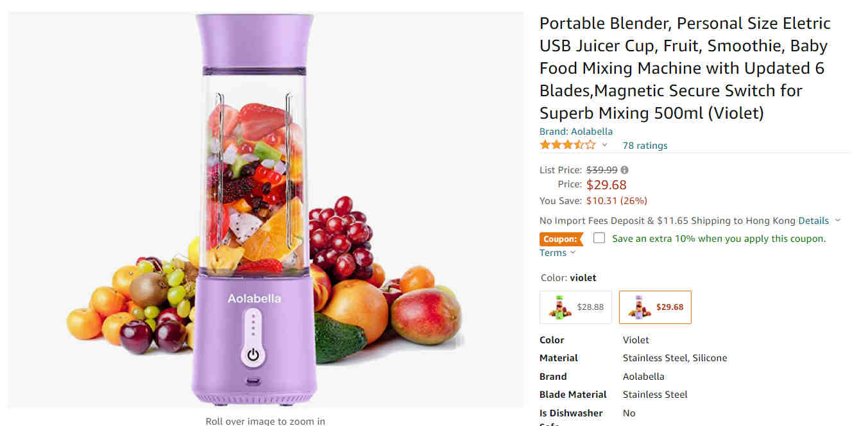This screenshot has height=426, width=868.
Task: Open the 78 ratings link
Action: pyautogui.click(x=645, y=146)
